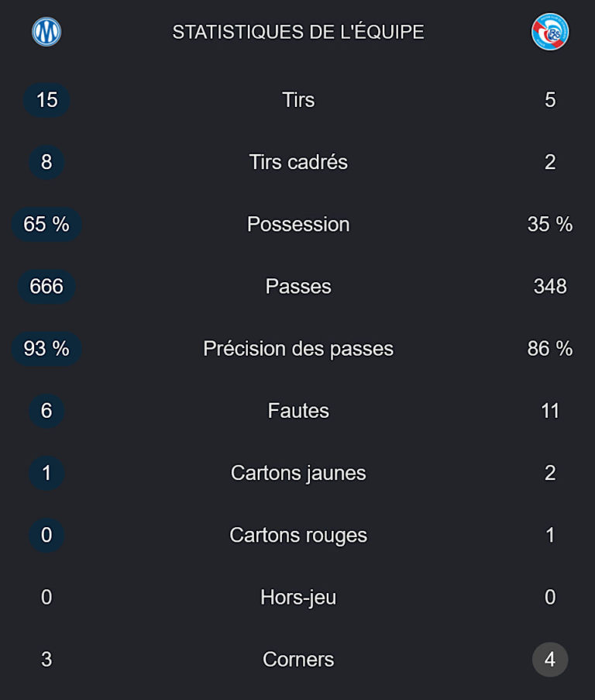This screenshot has width=595, height=700.
Task: Select the Tirs cadrés row label
Action: [x=298, y=162]
